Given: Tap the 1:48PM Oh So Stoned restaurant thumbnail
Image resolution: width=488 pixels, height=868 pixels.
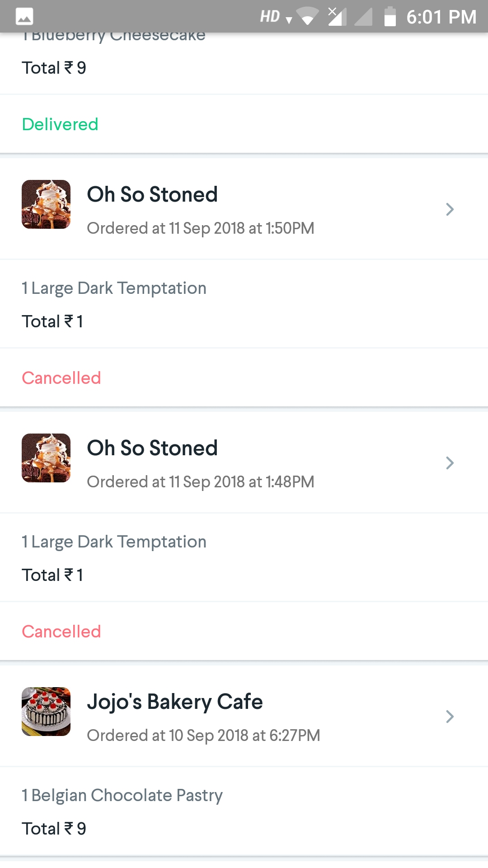Looking at the screenshot, I should [x=46, y=458].
